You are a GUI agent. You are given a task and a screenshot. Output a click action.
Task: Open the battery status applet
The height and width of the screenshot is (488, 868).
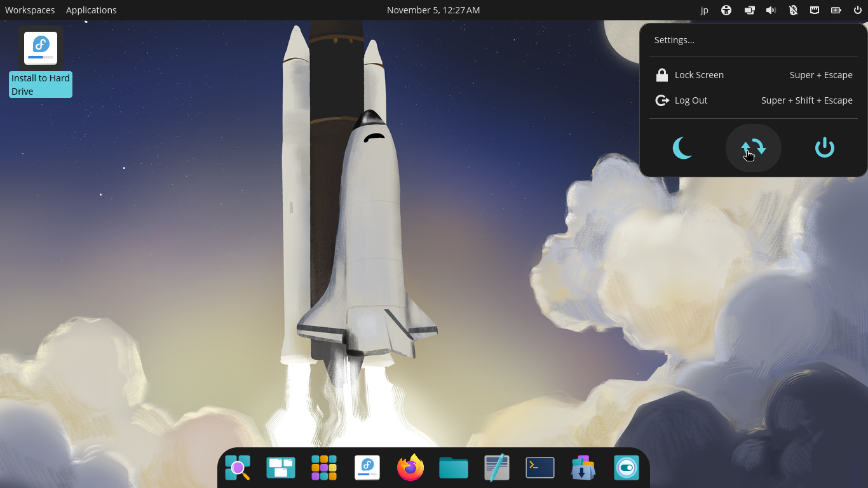coord(836,10)
